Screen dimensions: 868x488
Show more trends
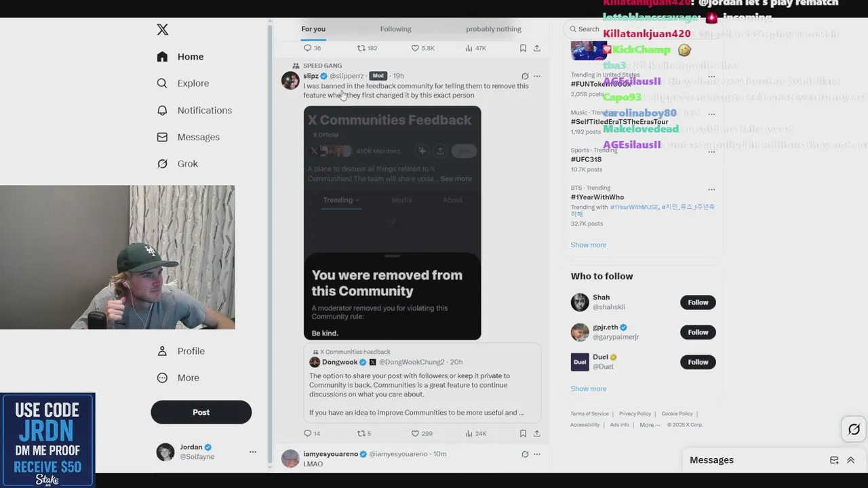(x=589, y=245)
